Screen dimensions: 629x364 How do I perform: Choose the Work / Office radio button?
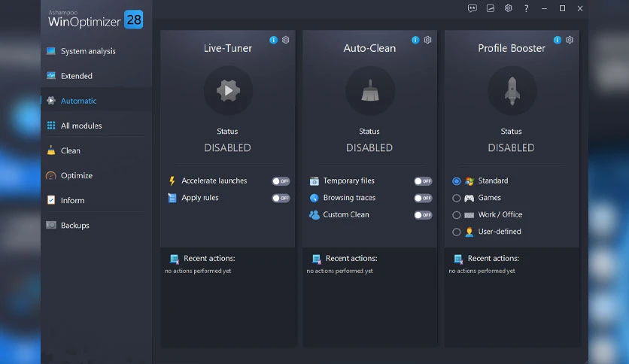tap(456, 215)
